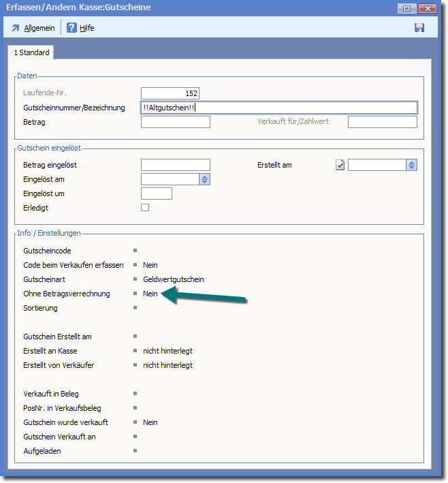448x483 pixels.
Task: Click inside the Eingelöst am date field
Action: click(x=170, y=179)
